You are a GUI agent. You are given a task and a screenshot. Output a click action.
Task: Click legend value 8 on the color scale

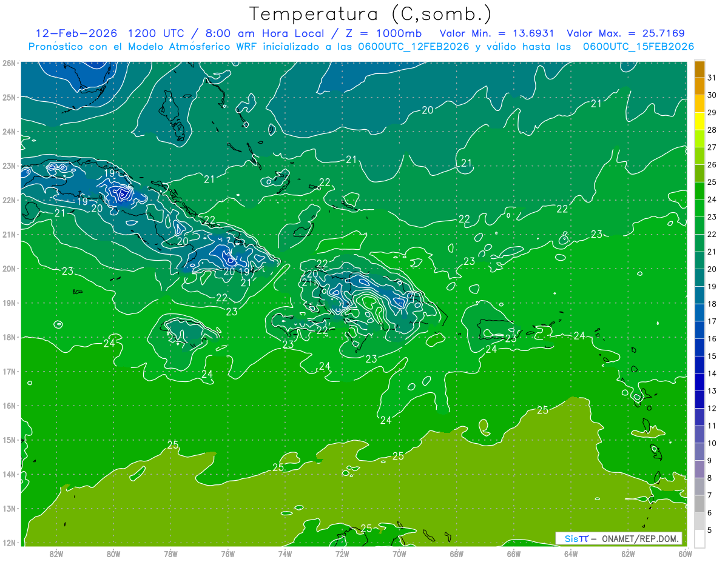(x=709, y=478)
